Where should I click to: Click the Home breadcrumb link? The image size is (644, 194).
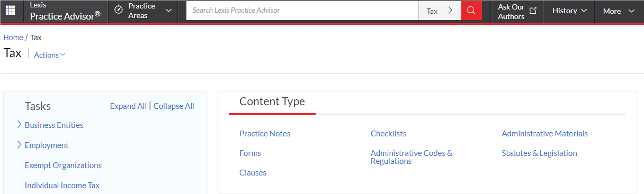coord(13,38)
